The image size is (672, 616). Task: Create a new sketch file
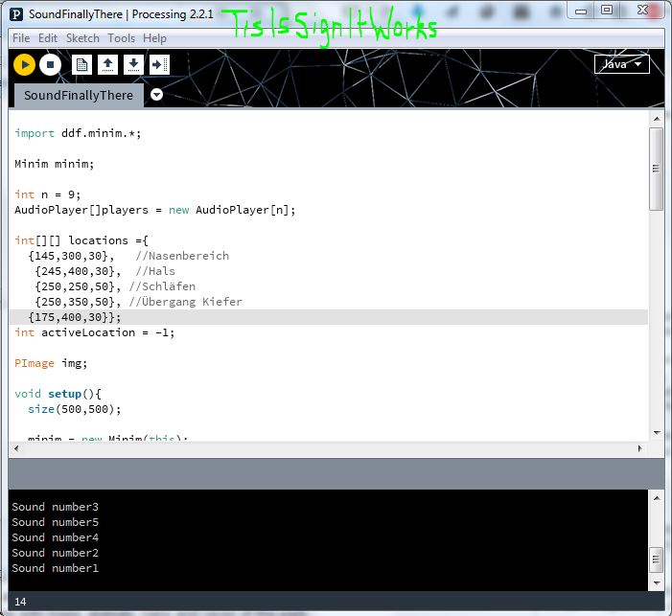click(82, 64)
